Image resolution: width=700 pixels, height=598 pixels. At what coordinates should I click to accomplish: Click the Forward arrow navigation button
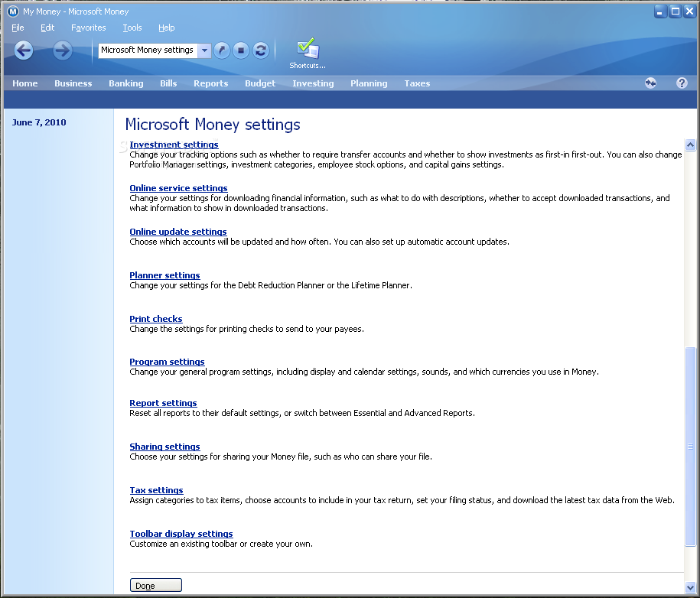click(63, 50)
